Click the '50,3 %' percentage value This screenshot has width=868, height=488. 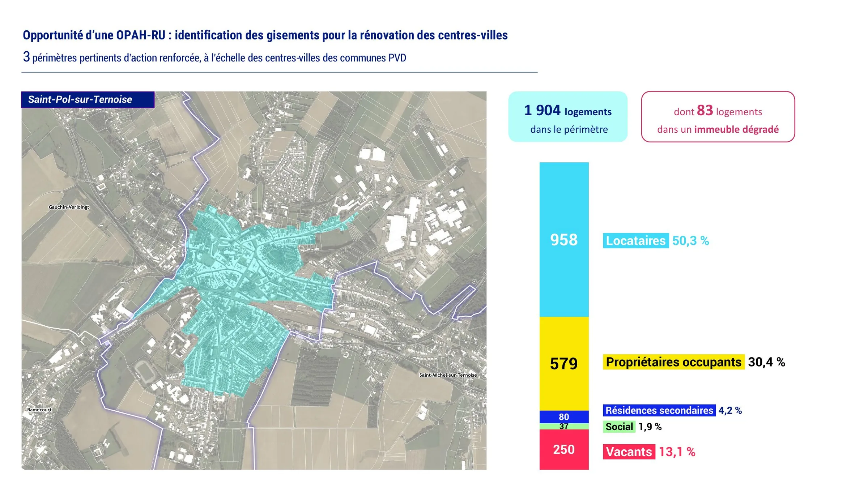click(x=690, y=241)
